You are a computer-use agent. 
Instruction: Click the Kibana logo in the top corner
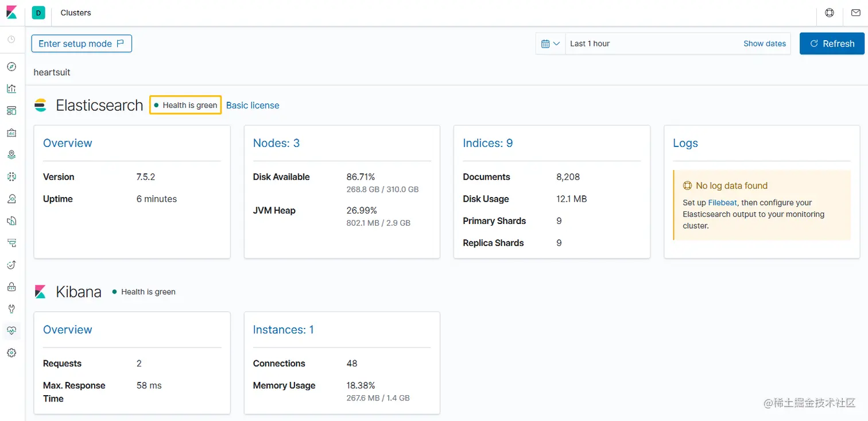[11, 12]
